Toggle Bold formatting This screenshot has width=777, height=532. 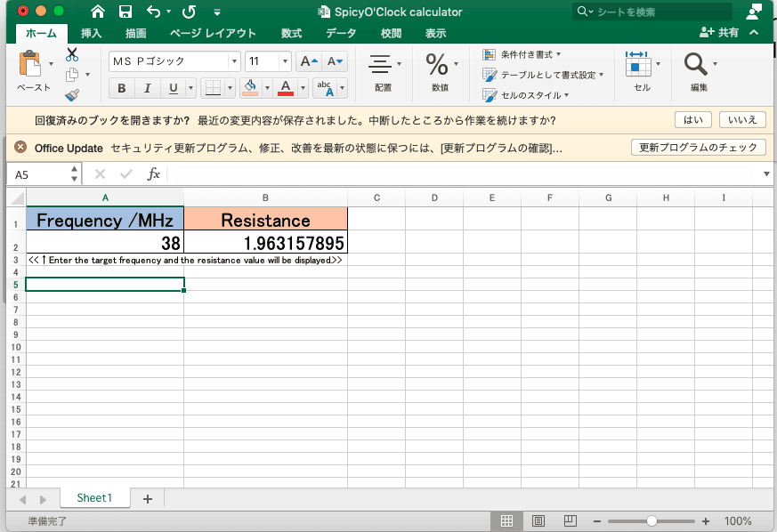(121, 88)
